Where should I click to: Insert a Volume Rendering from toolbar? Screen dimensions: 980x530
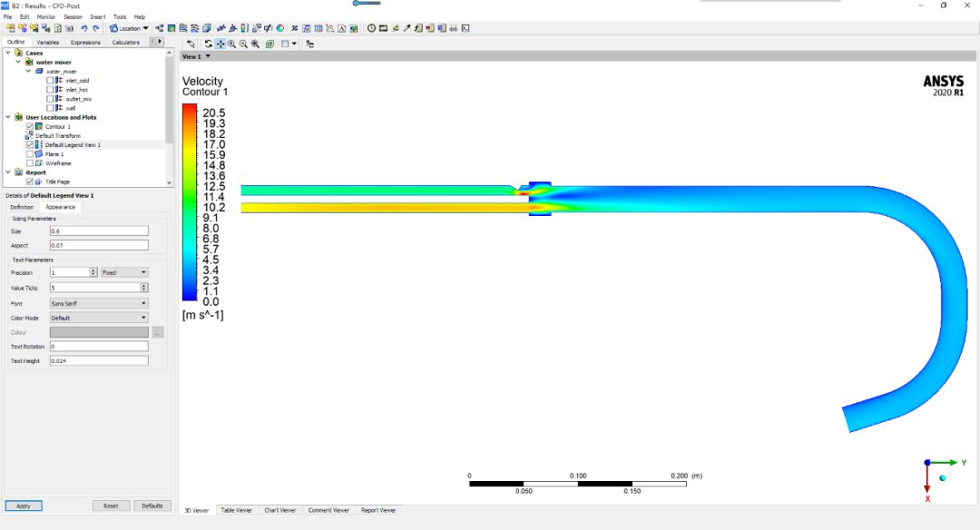coord(206,28)
